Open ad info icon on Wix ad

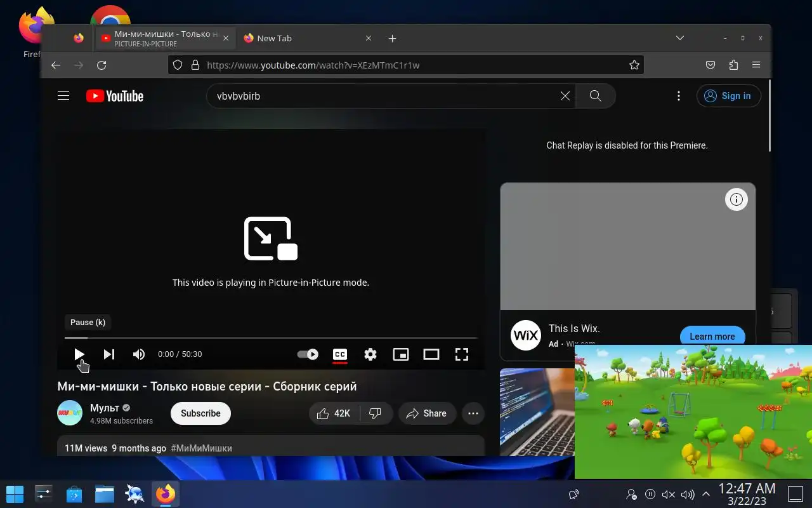[736, 199]
